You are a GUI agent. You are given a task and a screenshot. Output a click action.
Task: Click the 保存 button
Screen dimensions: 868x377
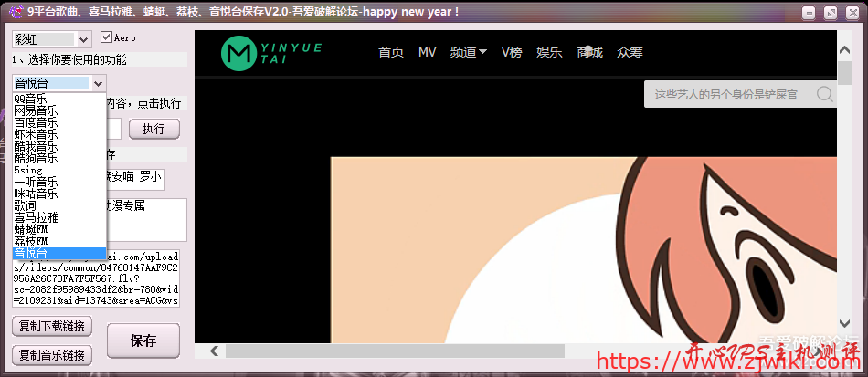tap(143, 341)
